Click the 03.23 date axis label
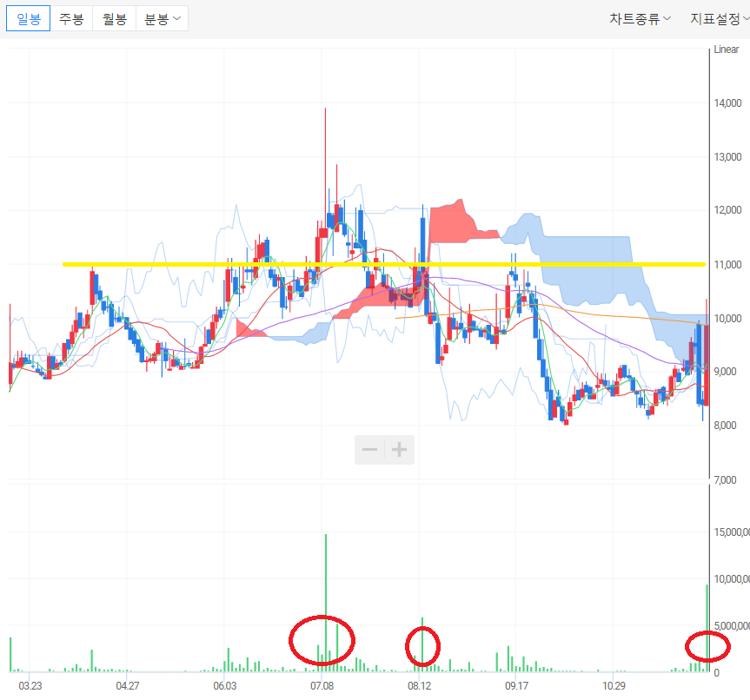The height and width of the screenshot is (700, 750). [x=30, y=685]
